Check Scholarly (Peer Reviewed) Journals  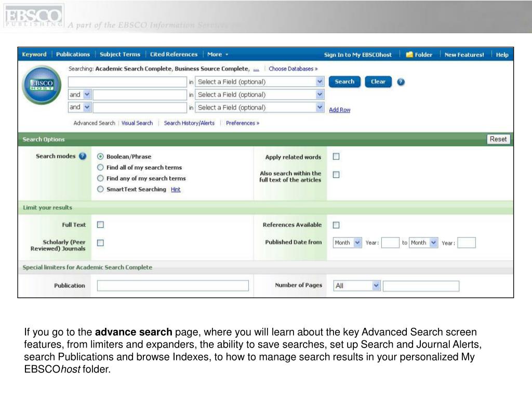click(x=100, y=243)
